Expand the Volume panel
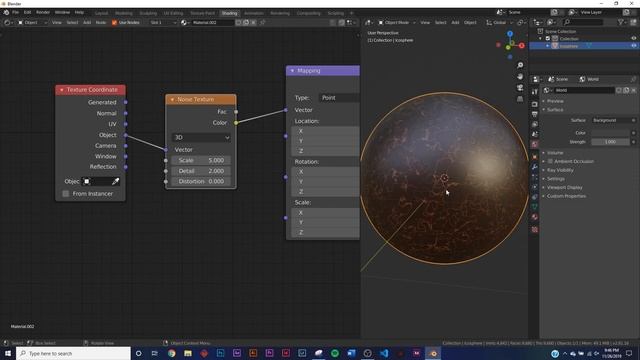The width and height of the screenshot is (640, 360). click(x=555, y=153)
